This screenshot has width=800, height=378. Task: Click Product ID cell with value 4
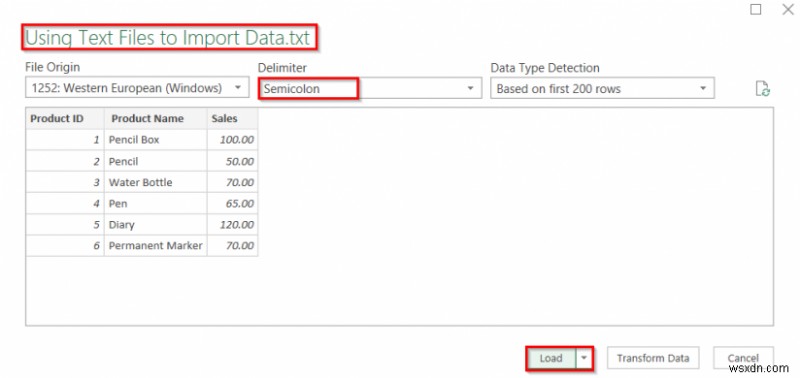65,204
